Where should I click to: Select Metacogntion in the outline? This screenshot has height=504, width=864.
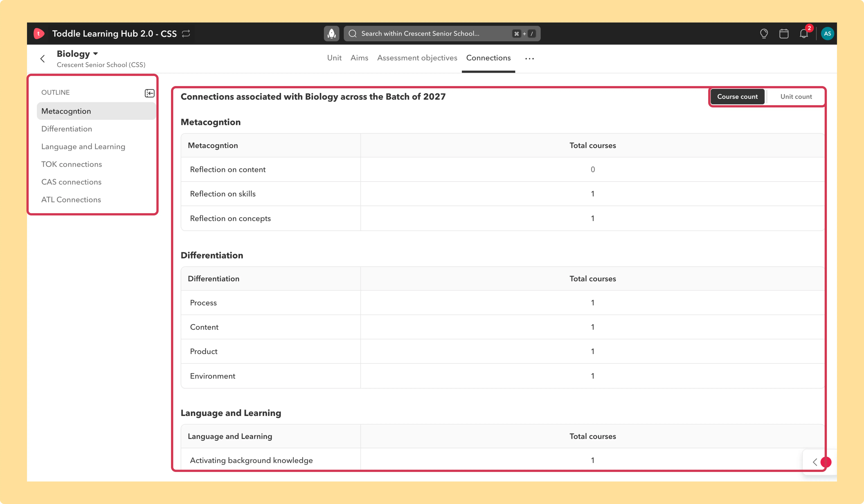pos(96,111)
